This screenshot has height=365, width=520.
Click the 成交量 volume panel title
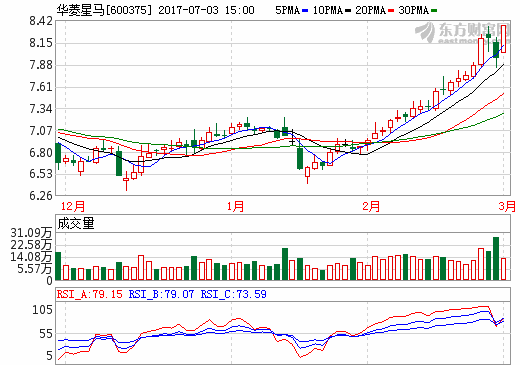pos(76,224)
